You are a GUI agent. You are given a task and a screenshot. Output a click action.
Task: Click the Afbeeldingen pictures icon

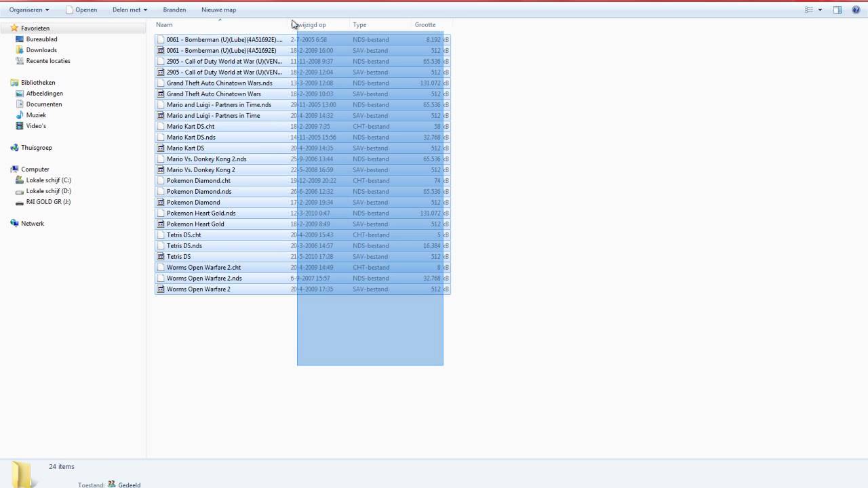click(20, 94)
